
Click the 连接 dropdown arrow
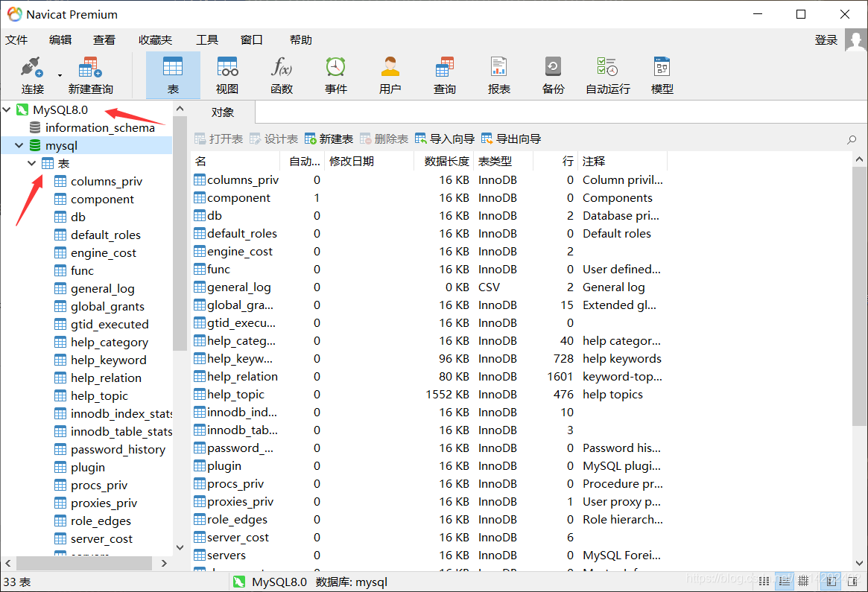click(x=60, y=75)
